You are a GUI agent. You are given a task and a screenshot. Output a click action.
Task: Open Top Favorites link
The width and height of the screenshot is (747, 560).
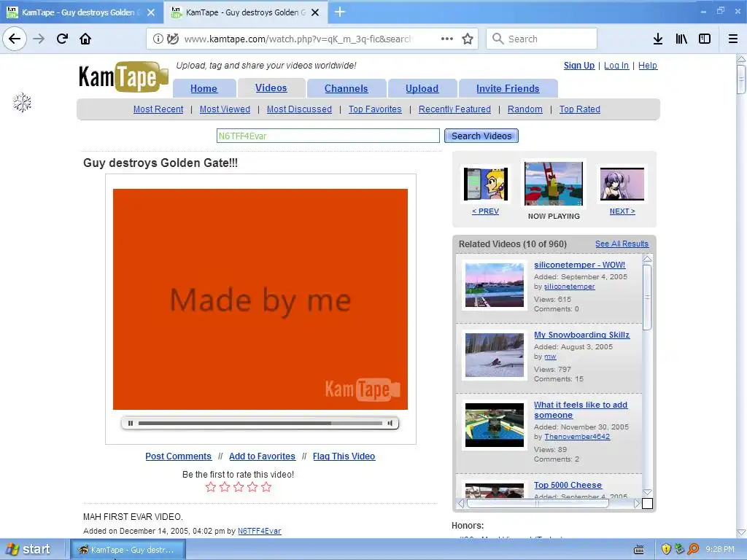[x=375, y=109]
